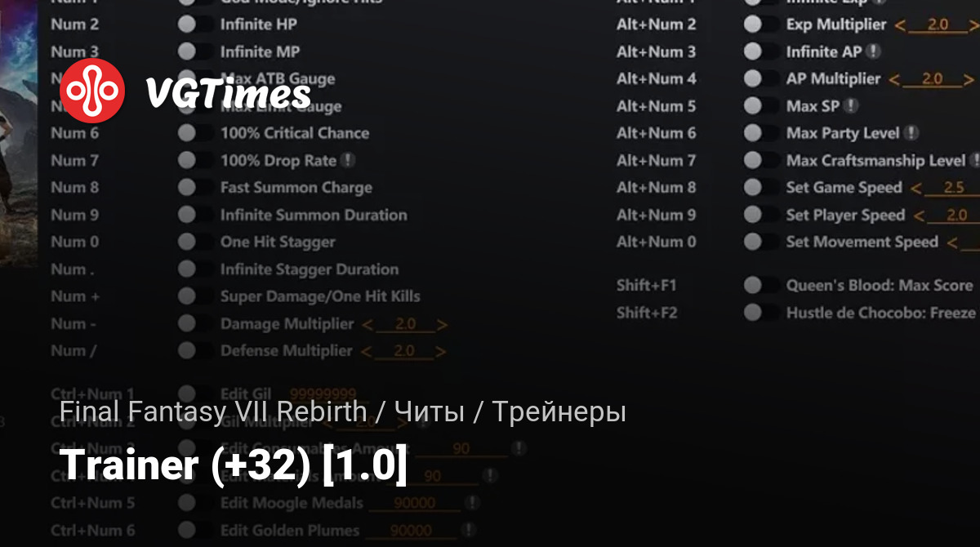Turn on One Hit Stagger toggle
980x547 pixels.
187,242
